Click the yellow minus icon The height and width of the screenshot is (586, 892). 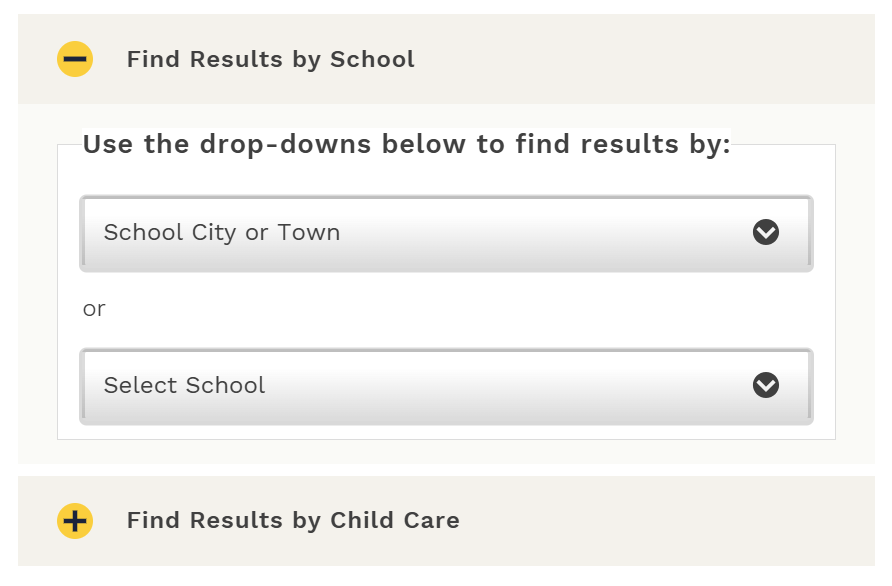pyautogui.click(x=75, y=59)
